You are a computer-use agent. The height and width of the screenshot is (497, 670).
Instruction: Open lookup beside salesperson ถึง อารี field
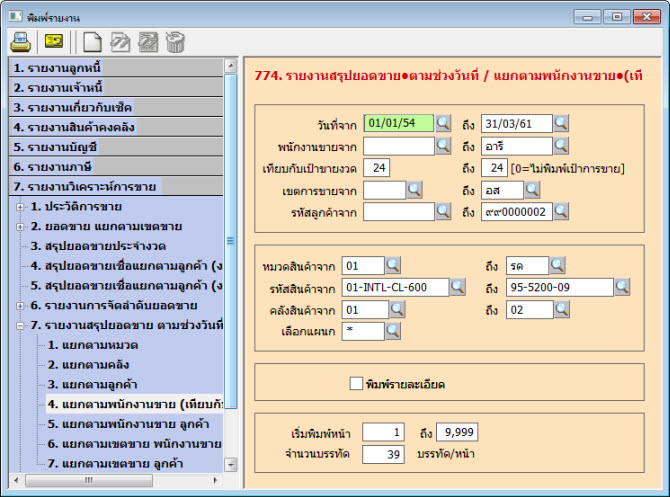coord(561,146)
